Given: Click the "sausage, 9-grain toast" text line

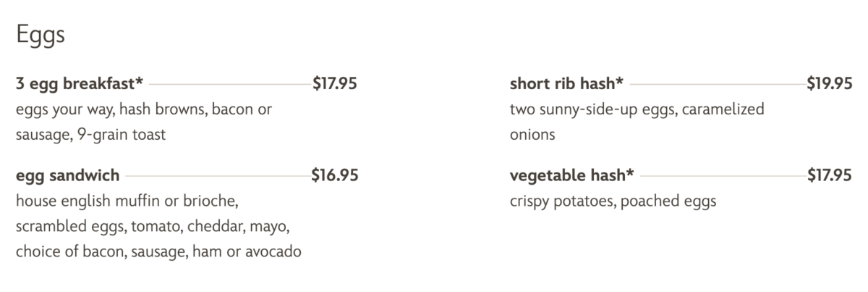Looking at the screenshot, I should click(x=90, y=135).
